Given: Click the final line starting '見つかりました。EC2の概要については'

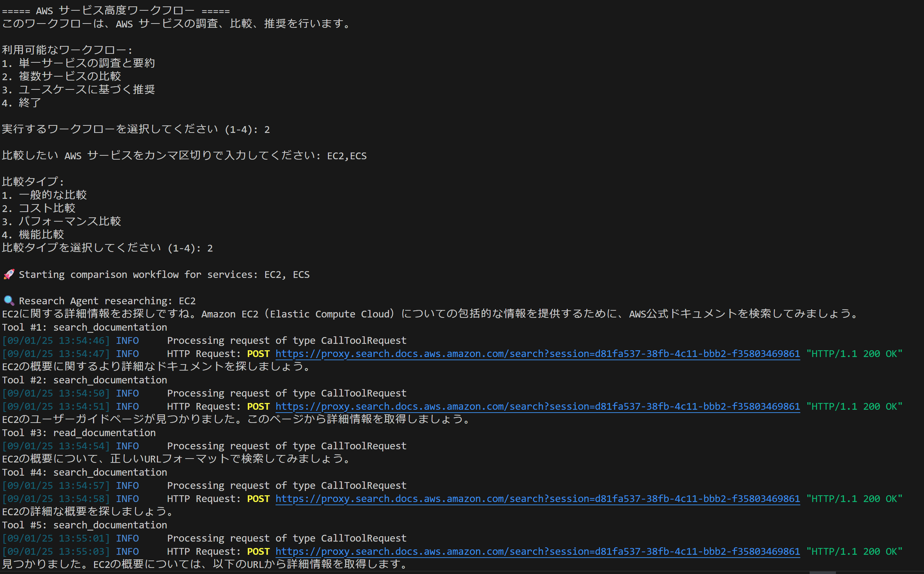Looking at the screenshot, I should coord(205,564).
